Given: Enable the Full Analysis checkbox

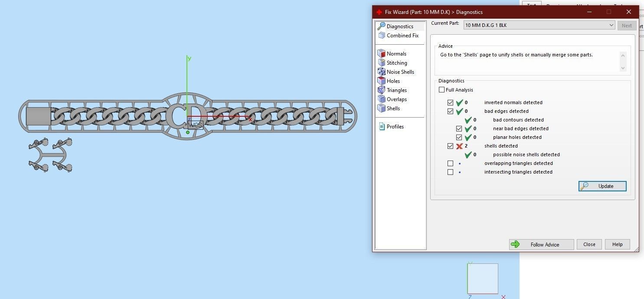Looking at the screenshot, I should pos(441,90).
